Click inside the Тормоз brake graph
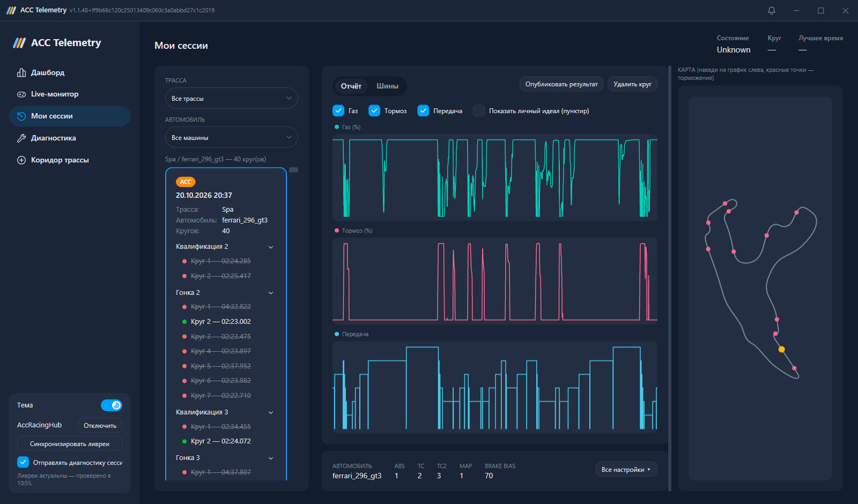 click(x=495, y=280)
